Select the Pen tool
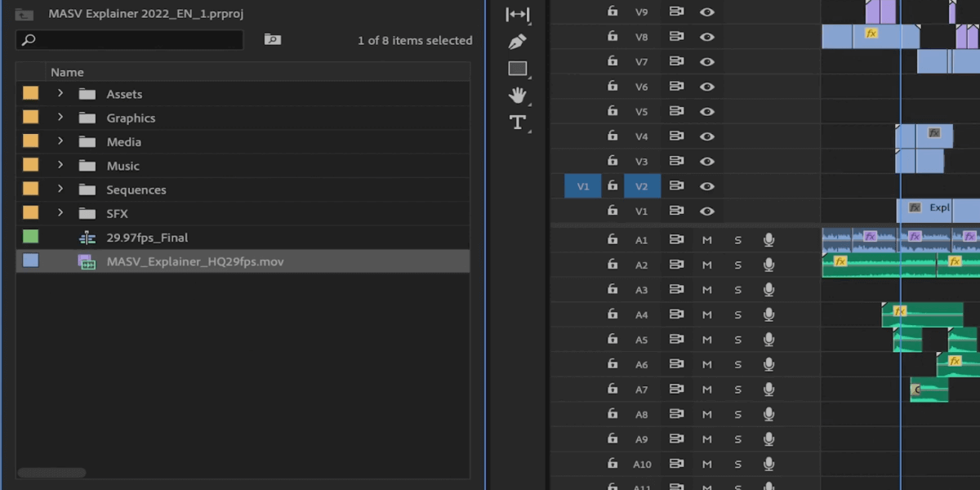Image resolution: width=980 pixels, height=490 pixels. click(517, 41)
